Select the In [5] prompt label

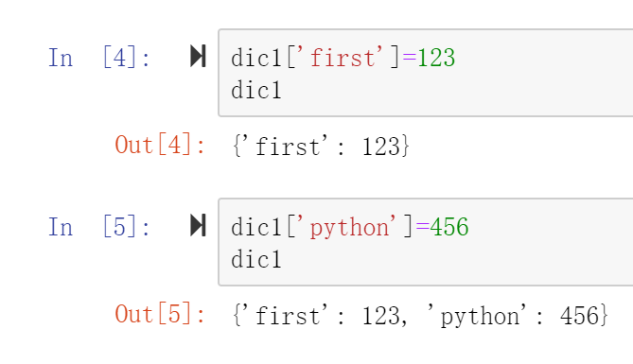click(99, 226)
